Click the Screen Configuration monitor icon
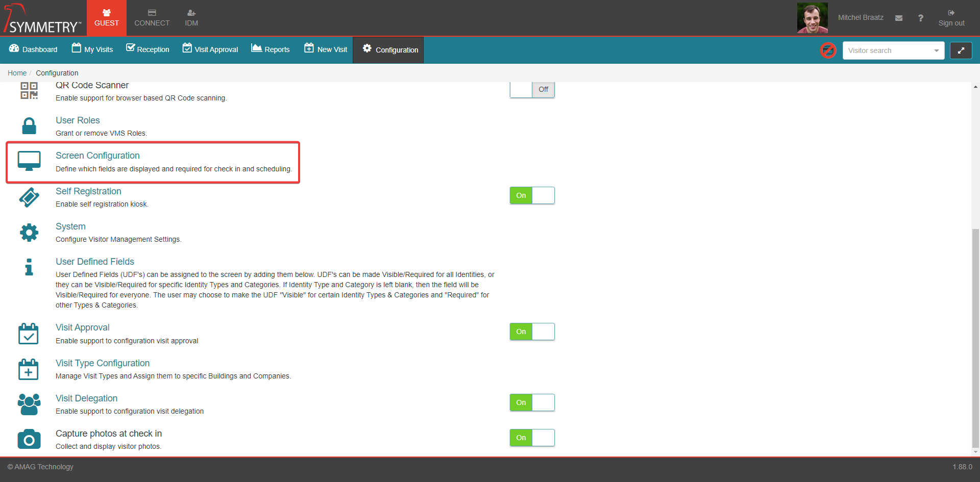The image size is (980, 482). point(29,161)
